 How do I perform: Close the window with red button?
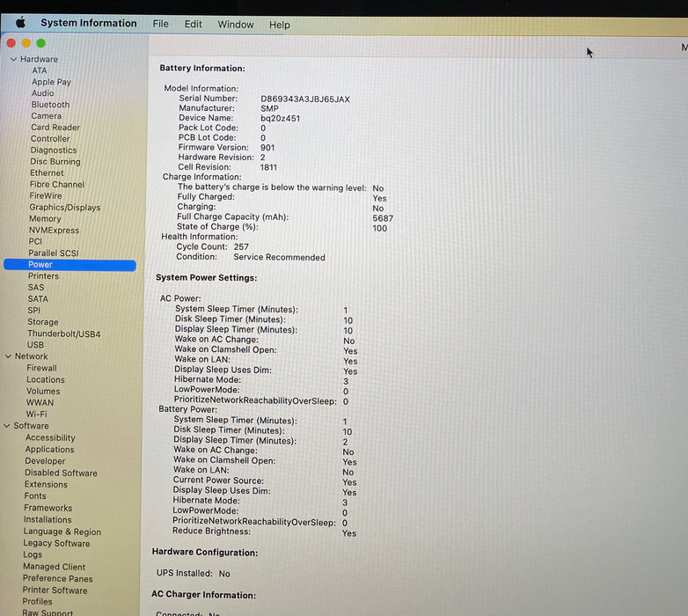[11, 43]
